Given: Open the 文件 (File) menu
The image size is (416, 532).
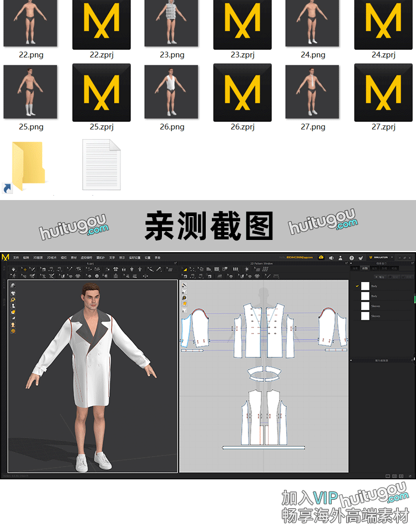Looking at the screenshot, I should pos(16,258).
